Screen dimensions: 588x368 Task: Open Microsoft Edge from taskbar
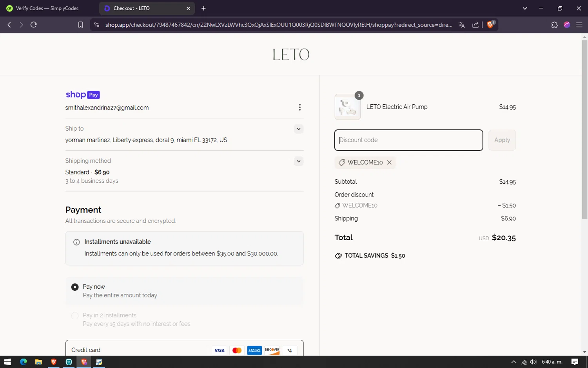tap(23, 362)
